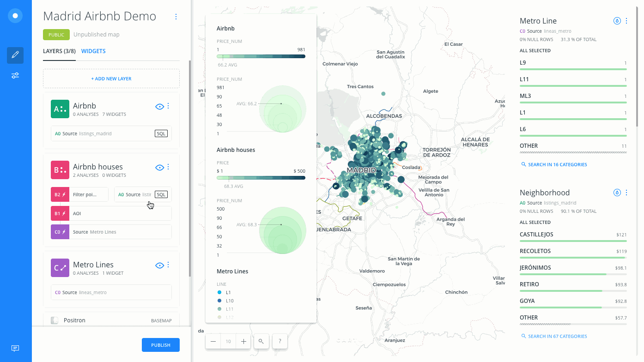The width and height of the screenshot is (644, 362).
Task: Open the options menu next to Madrid Airbnb Demo
Action: [x=176, y=16]
